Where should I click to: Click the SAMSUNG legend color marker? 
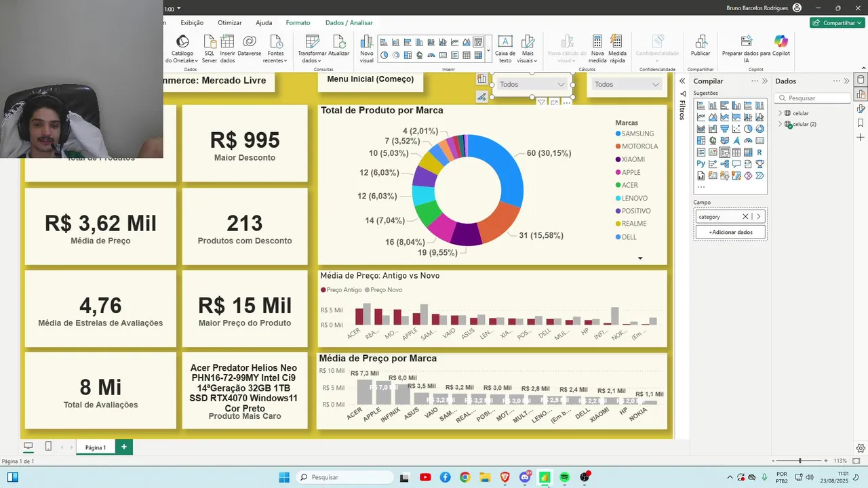click(618, 134)
